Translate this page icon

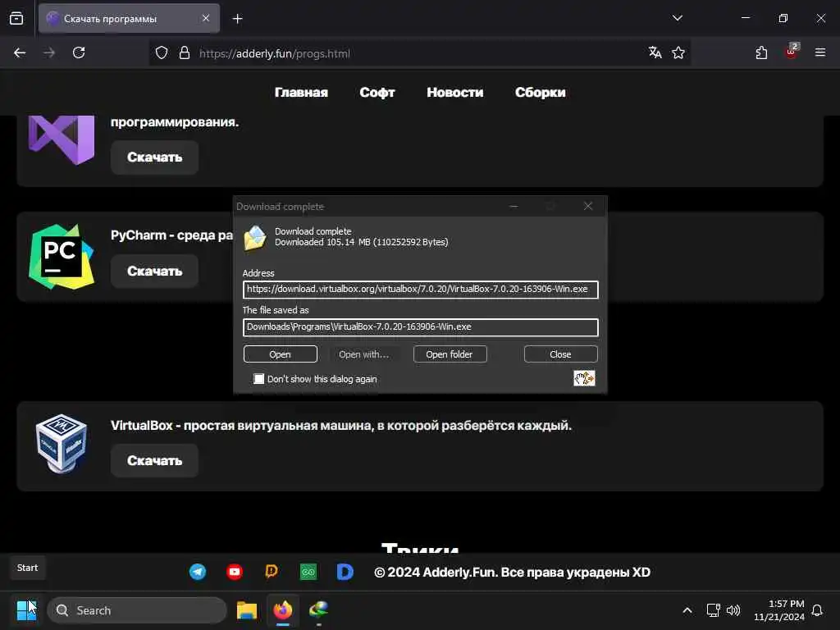(x=655, y=52)
